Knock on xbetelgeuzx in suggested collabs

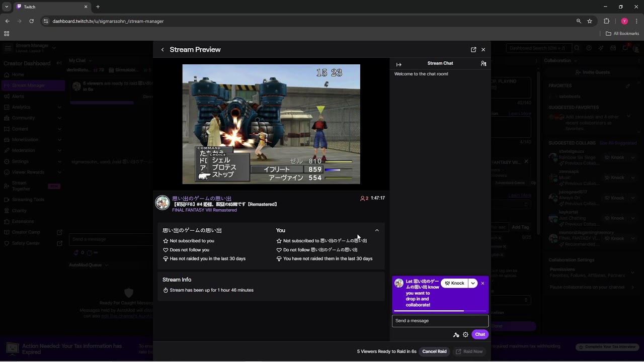614,157
